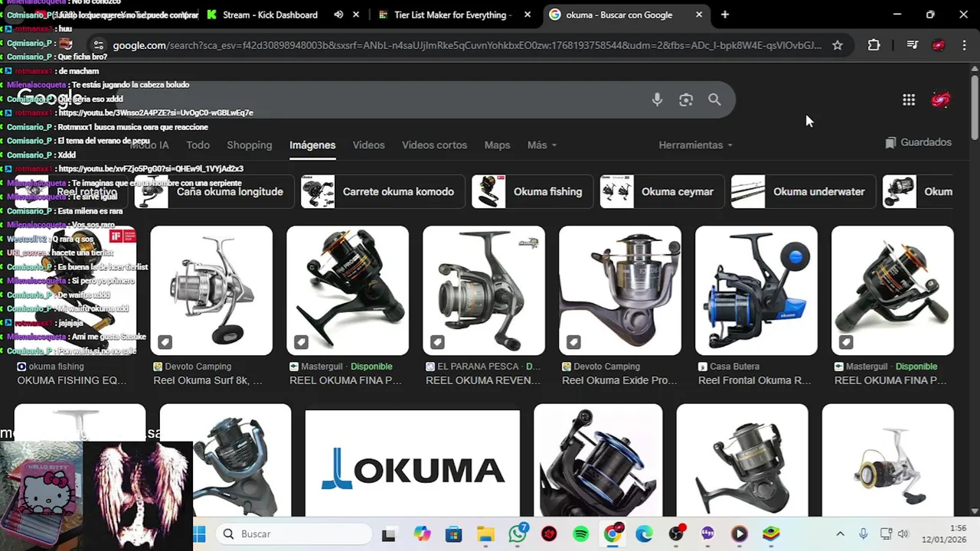Screen dimensions: 980x551
Task: Open Guardados saved items
Action: [x=918, y=142]
